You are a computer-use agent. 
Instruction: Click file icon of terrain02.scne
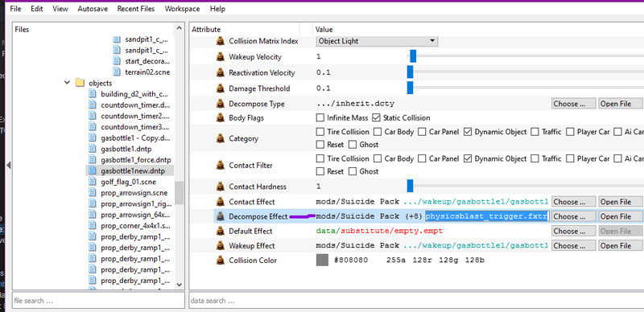point(117,72)
